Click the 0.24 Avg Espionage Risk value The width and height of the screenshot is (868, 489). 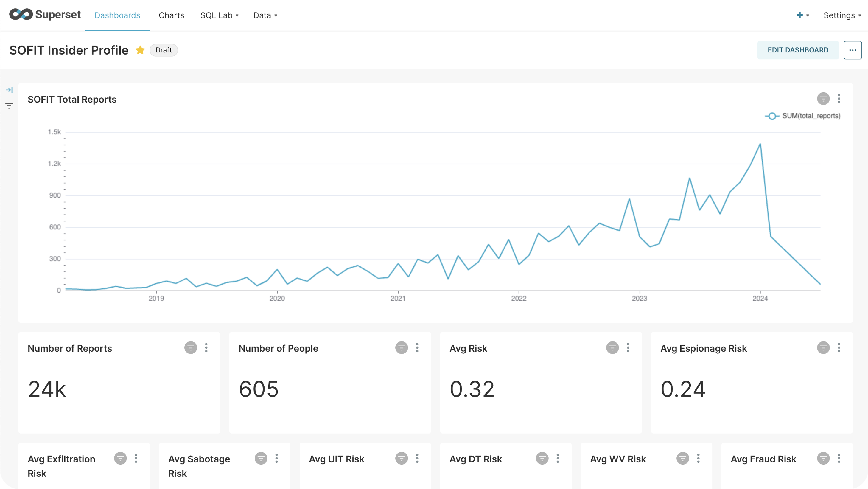(x=683, y=389)
